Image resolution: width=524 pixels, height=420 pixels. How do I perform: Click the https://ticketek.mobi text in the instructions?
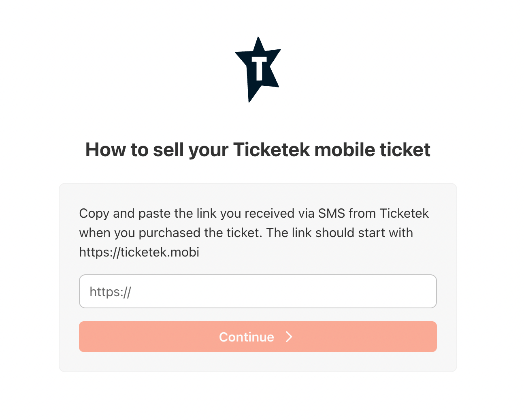[139, 252]
